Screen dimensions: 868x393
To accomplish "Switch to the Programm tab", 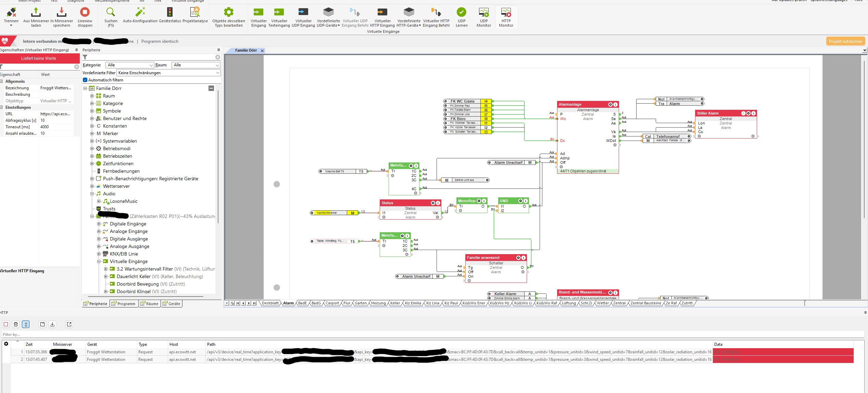I will 124,304.
